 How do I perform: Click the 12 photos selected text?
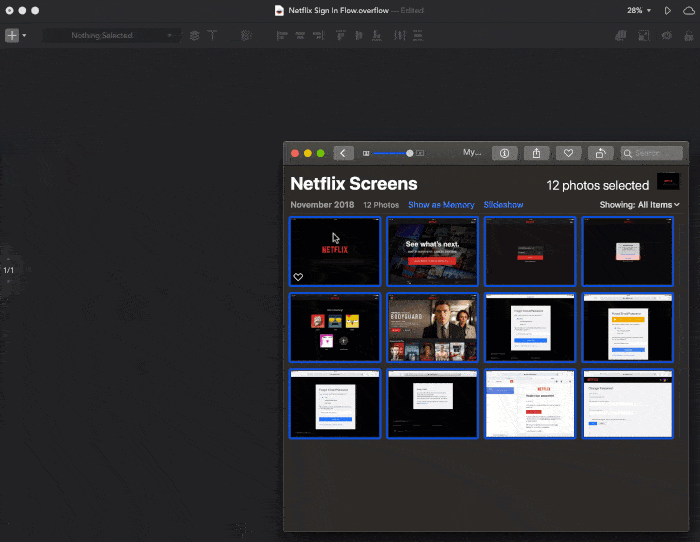(598, 185)
